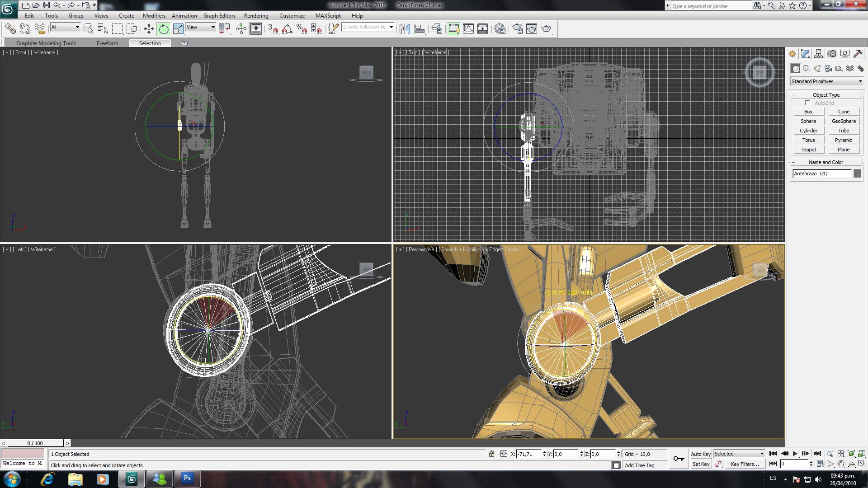
Task: Enable Auto Key animation mode
Action: click(700, 454)
